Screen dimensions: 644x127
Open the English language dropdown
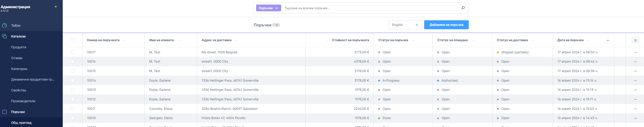pyautogui.click(x=405, y=25)
